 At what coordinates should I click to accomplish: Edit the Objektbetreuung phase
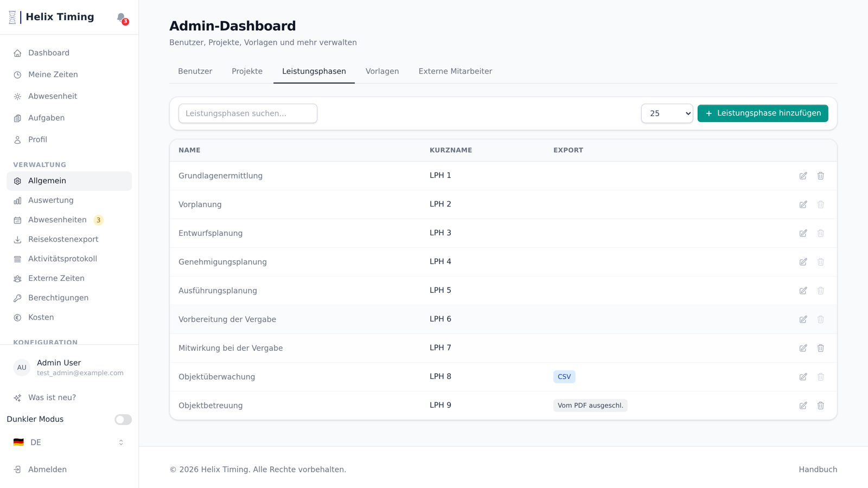(803, 406)
